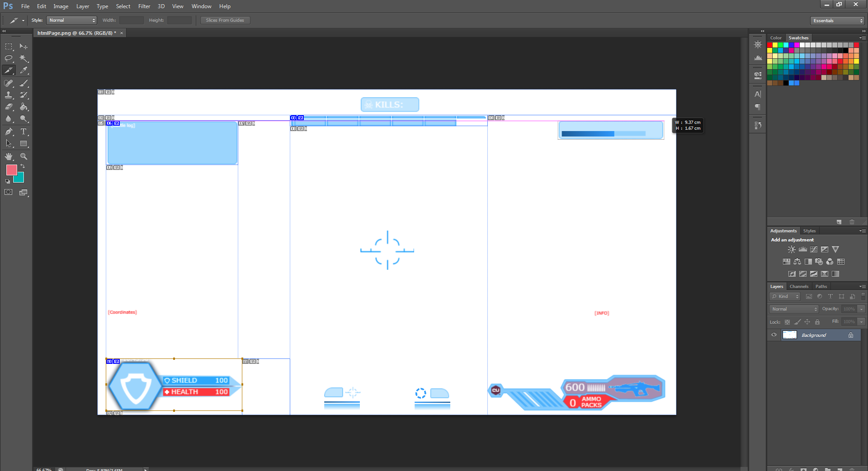Swap foreground and background colors
868x471 pixels.
[x=23, y=166]
